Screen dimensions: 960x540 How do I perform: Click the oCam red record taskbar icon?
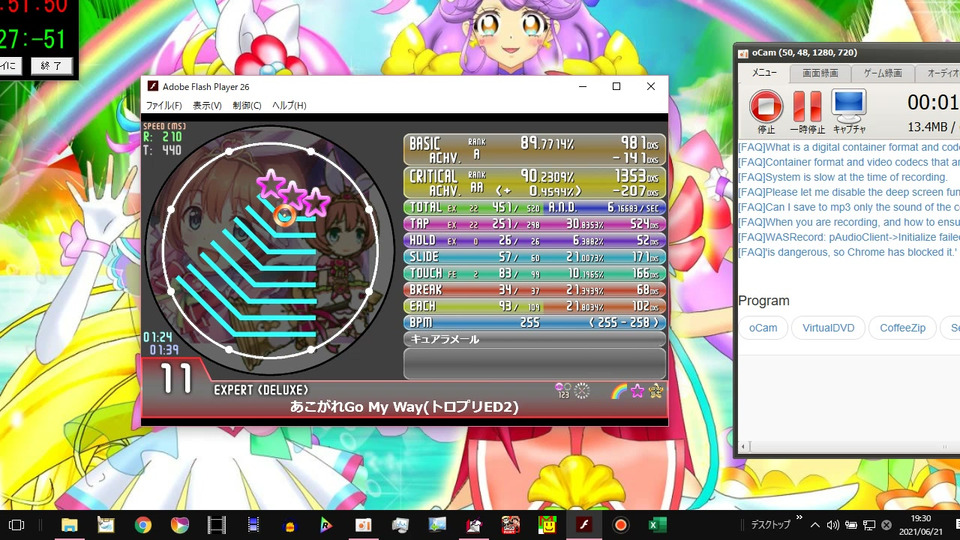[x=620, y=525]
